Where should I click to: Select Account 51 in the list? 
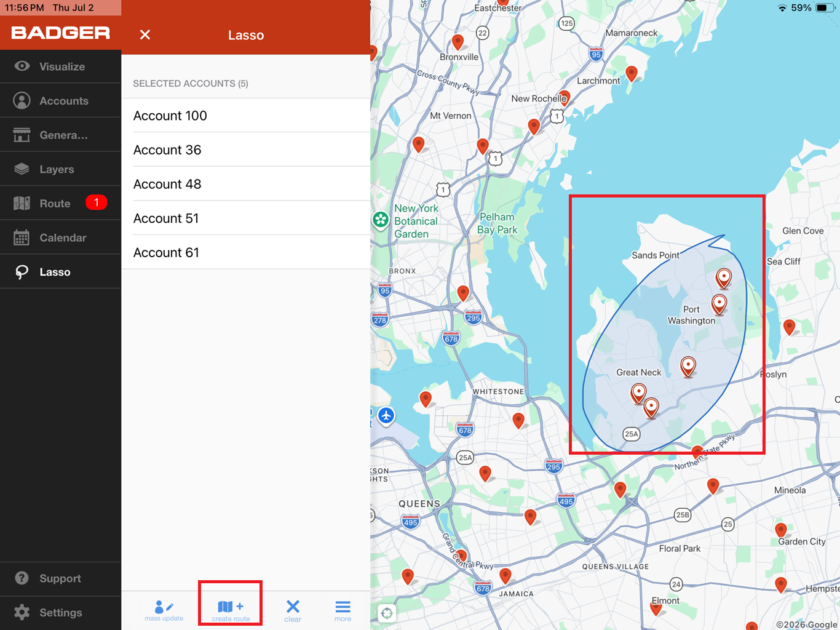pyautogui.click(x=246, y=218)
